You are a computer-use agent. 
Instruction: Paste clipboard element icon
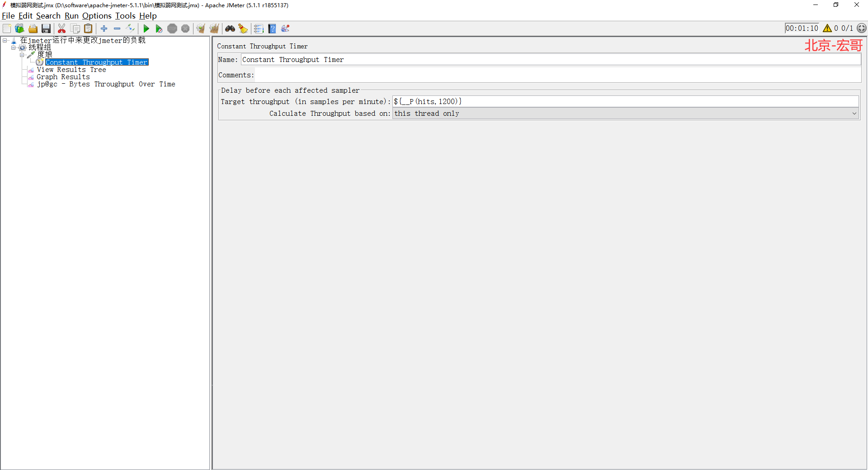[x=89, y=28]
